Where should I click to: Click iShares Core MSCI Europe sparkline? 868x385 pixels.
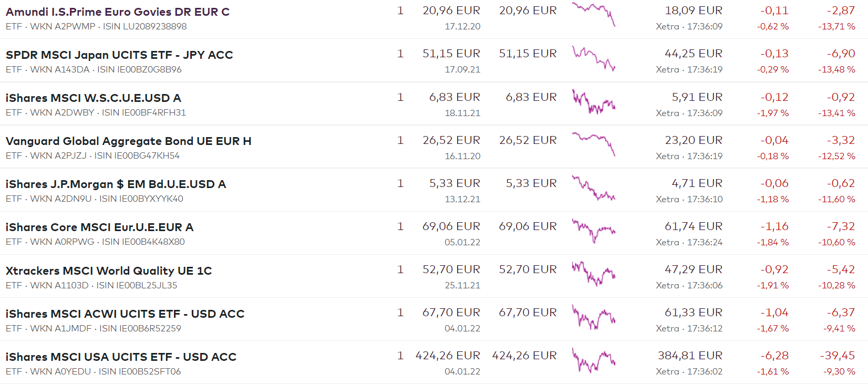coord(594,231)
